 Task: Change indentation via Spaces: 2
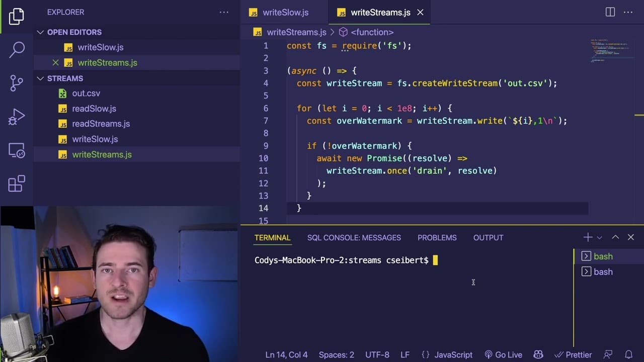click(336, 355)
